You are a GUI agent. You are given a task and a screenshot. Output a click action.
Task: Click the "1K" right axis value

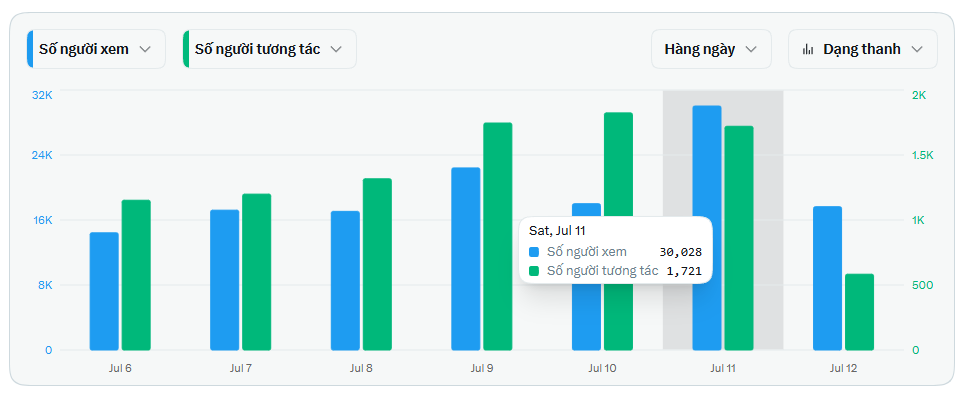pos(919,220)
